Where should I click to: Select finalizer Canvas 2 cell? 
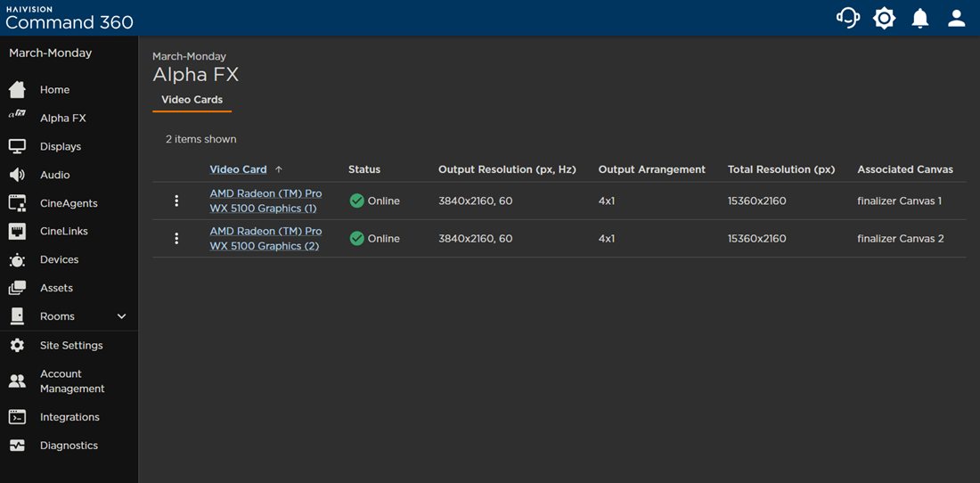click(901, 239)
